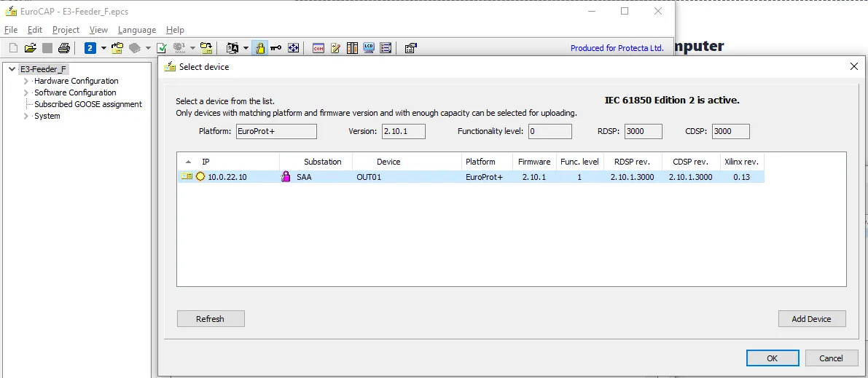868x378 pixels.
Task: Click the icon right of the edition dropdown arrow
Action: point(117,48)
